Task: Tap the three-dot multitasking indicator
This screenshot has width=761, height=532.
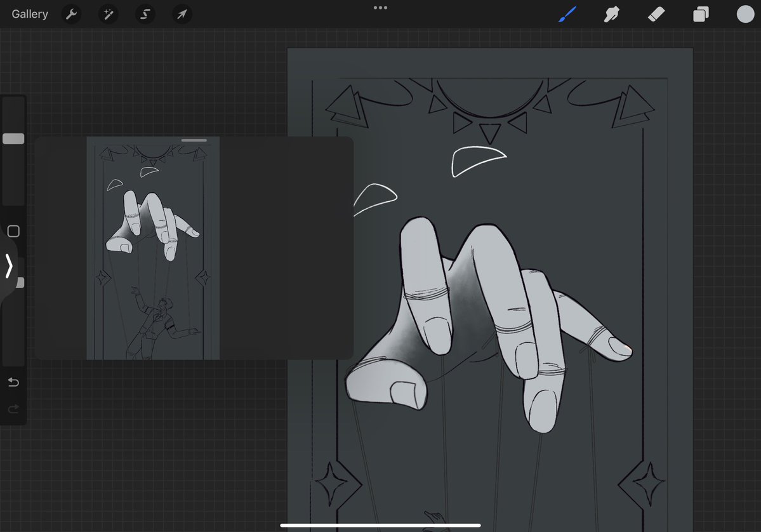Action: point(381,8)
